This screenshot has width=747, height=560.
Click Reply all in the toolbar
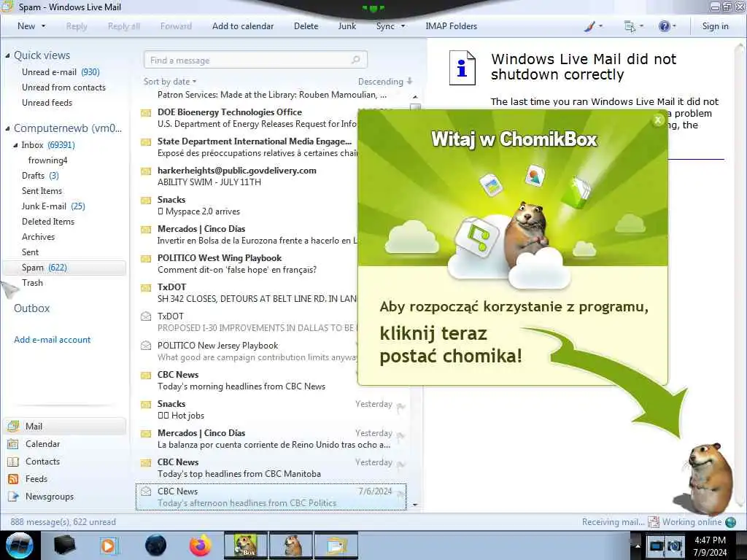coord(124,26)
